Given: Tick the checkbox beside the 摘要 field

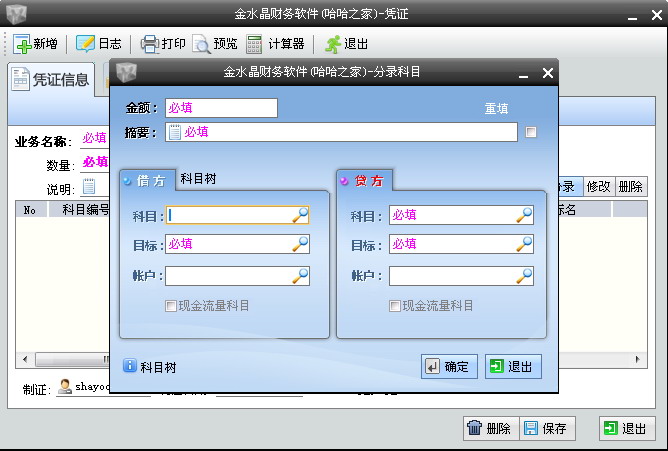Looking at the screenshot, I should 531,132.
